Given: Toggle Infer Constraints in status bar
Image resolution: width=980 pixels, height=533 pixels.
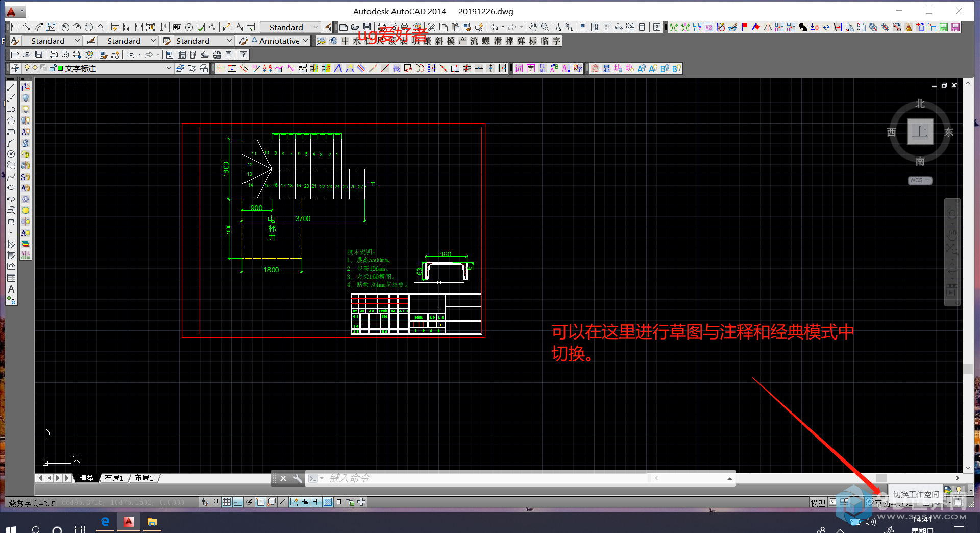Looking at the screenshot, I should point(204,502).
